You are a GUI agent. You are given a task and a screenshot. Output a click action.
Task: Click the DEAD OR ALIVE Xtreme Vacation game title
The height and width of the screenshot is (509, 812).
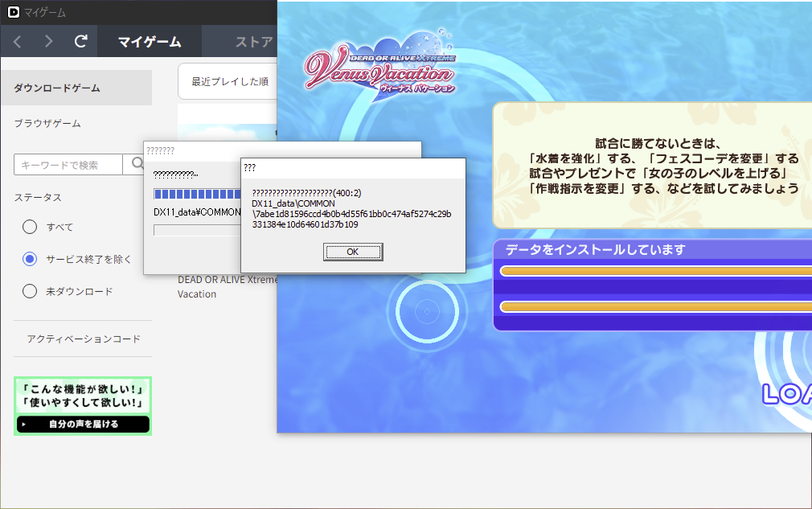pos(228,286)
